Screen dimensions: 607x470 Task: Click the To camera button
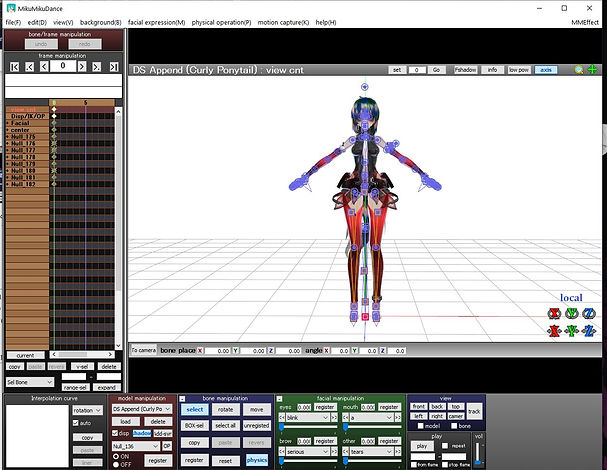point(144,350)
